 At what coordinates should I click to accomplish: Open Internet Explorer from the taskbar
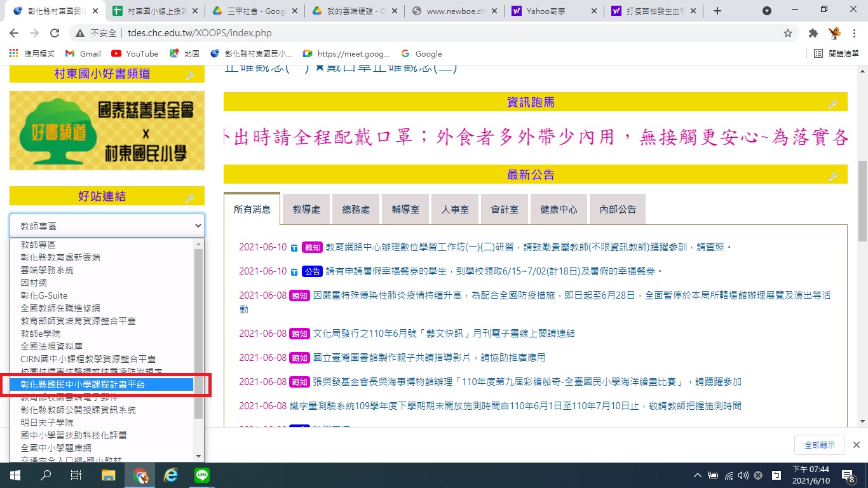(171, 475)
